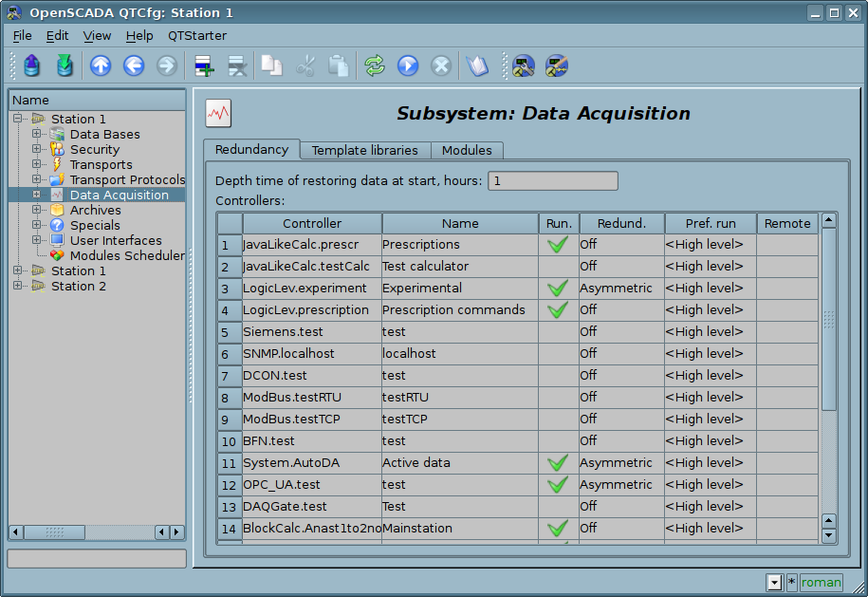The width and height of the screenshot is (868, 597).
Task: Navigate forward with the right arrow icon
Action: coord(167,65)
